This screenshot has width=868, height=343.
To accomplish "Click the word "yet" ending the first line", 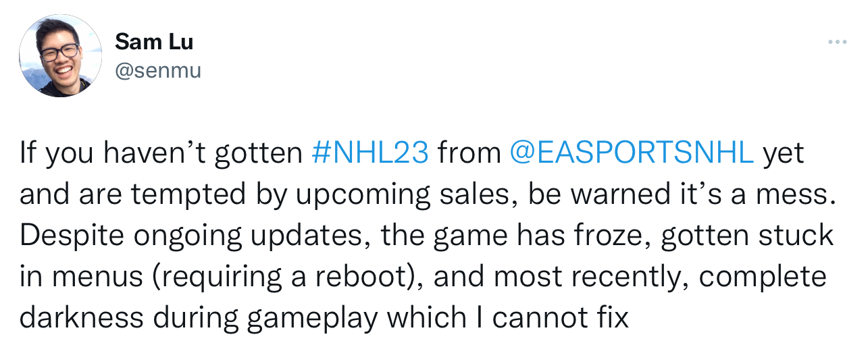I will 783,154.
